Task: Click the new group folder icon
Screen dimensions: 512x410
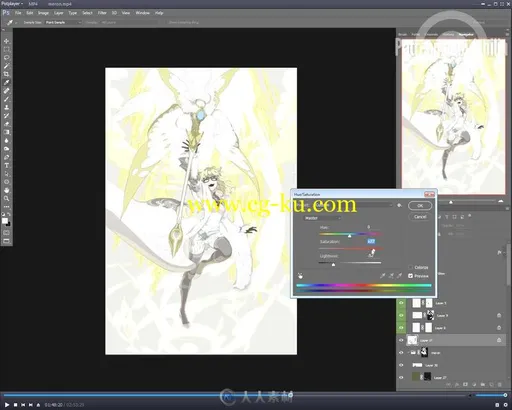Action: 483,384
